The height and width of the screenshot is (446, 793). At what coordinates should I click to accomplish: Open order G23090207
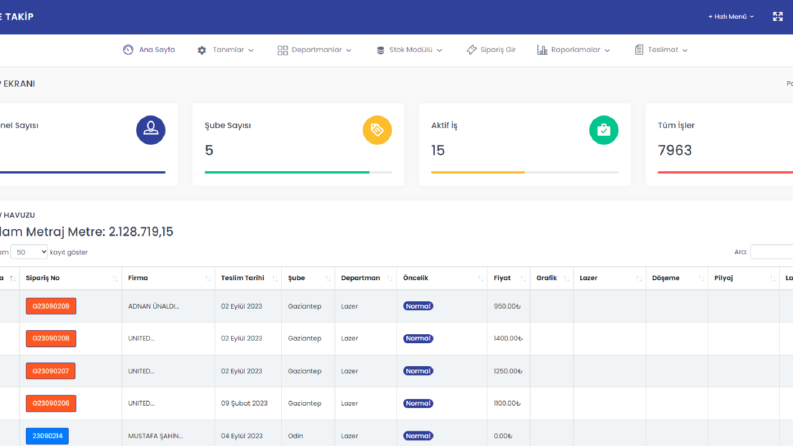(x=51, y=371)
